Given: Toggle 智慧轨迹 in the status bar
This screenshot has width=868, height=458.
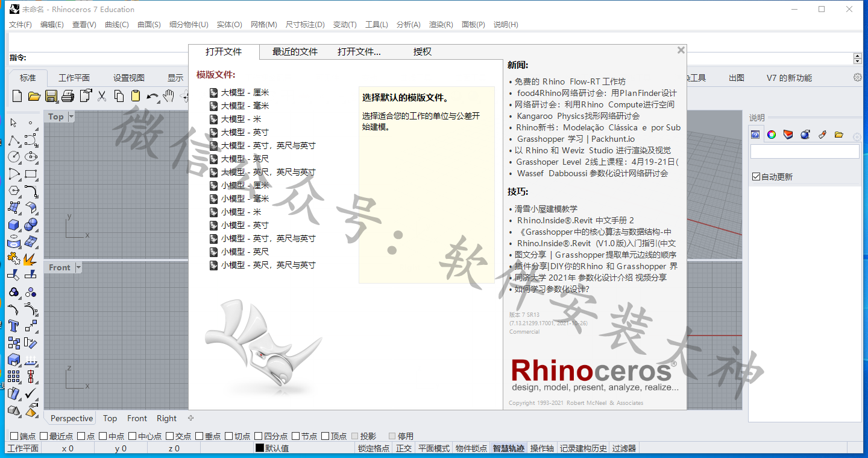Looking at the screenshot, I should (x=509, y=448).
